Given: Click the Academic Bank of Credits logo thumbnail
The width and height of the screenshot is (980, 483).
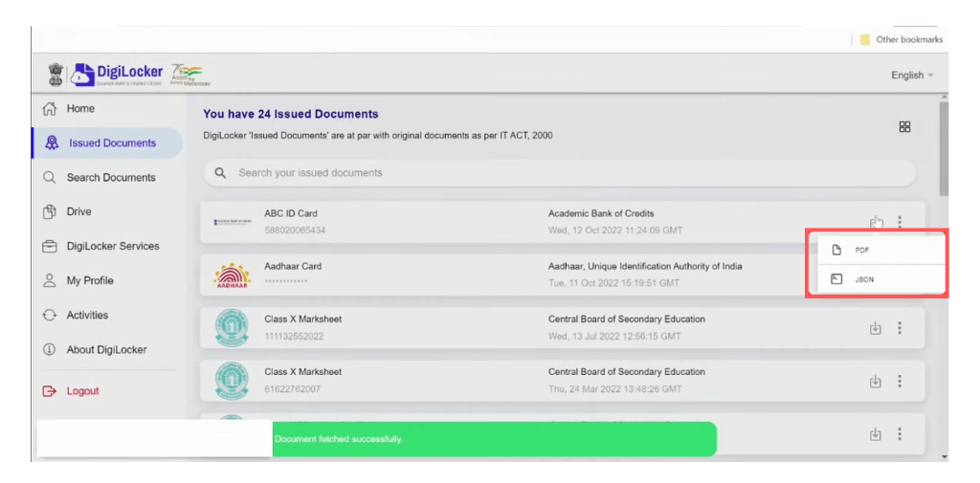Looking at the screenshot, I should [232, 222].
